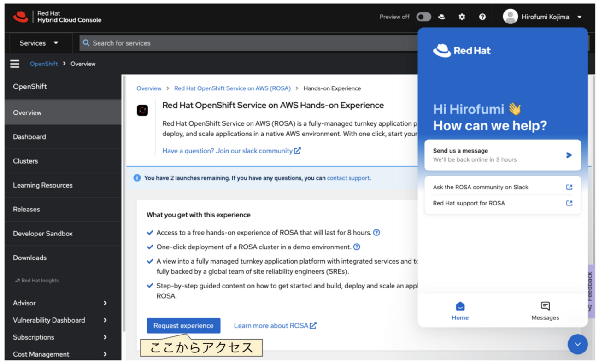Click help icon after '8 hours' line
Screen dimensions: 599x364
point(376,233)
